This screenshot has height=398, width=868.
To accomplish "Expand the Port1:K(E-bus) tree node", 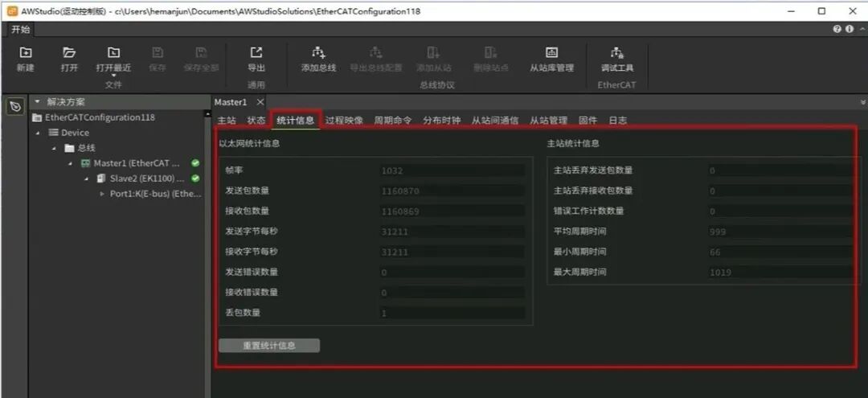I will [x=102, y=194].
